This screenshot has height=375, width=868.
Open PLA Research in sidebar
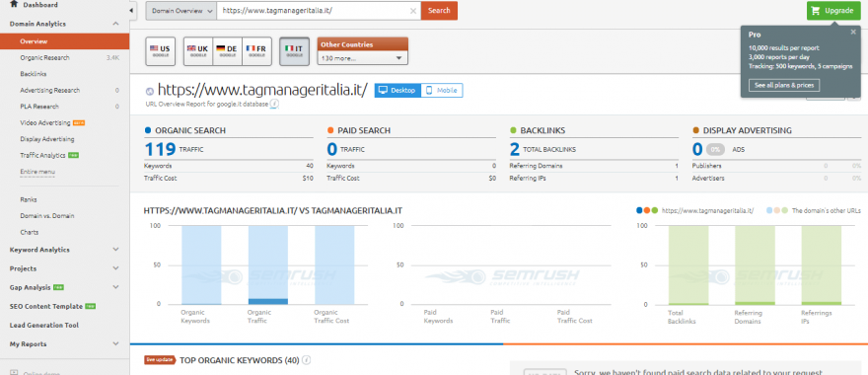(x=39, y=107)
